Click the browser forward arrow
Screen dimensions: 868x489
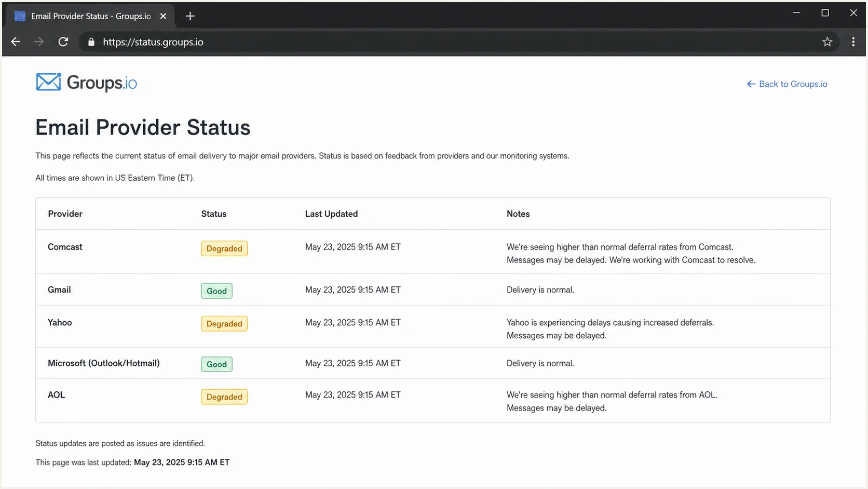[39, 42]
